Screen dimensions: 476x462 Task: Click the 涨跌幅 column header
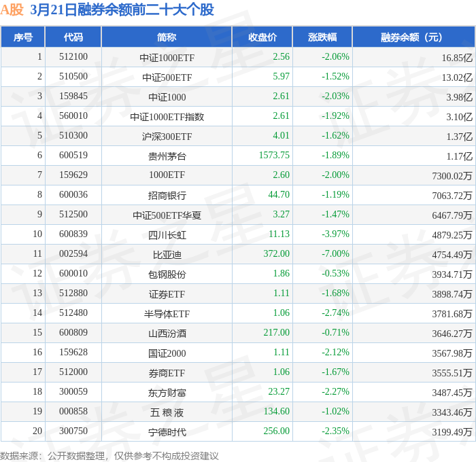(x=322, y=37)
